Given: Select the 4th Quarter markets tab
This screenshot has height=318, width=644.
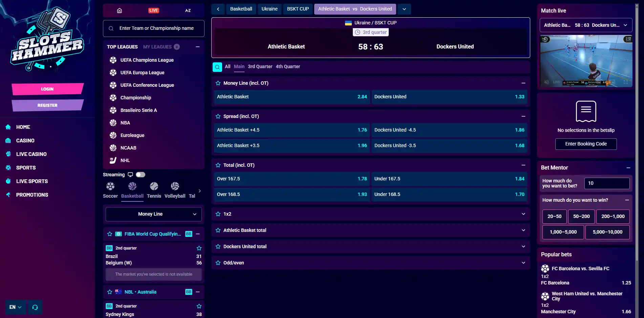Looking at the screenshot, I should pyautogui.click(x=288, y=66).
